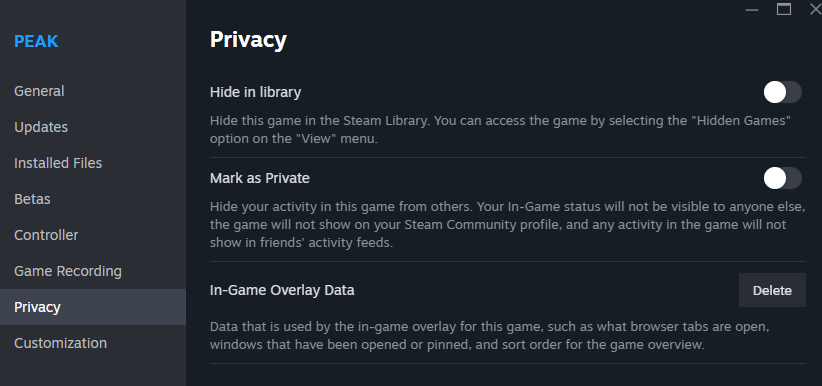Minimize the properties window
The height and width of the screenshot is (386, 822).
(x=752, y=9)
